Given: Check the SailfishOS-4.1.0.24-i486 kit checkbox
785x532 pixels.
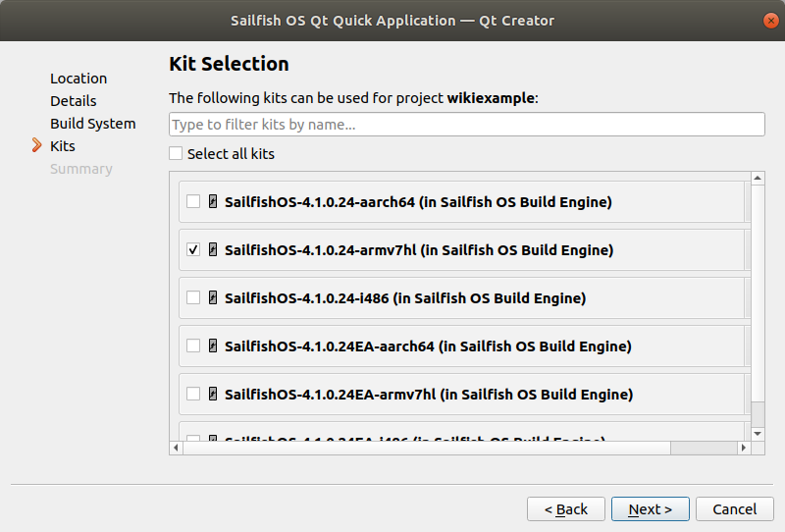Looking at the screenshot, I should click(193, 298).
